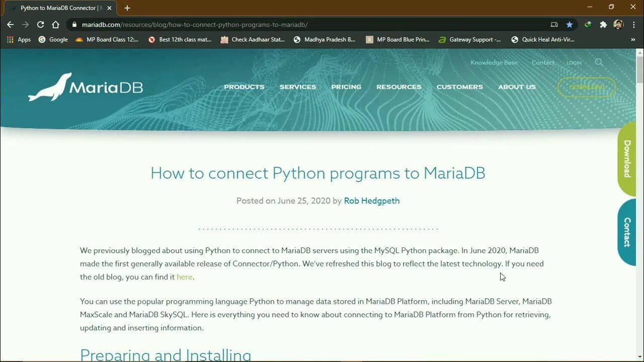Image resolution: width=644 pixels, height=362 pixels.
Task: Open the Gateway Support bookmark
Action: tap(469, 39)
